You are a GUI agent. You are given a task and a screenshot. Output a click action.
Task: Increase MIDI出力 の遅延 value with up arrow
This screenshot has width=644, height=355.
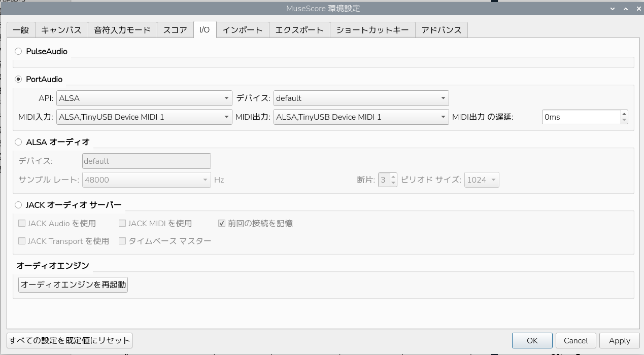tap(624, 114)
